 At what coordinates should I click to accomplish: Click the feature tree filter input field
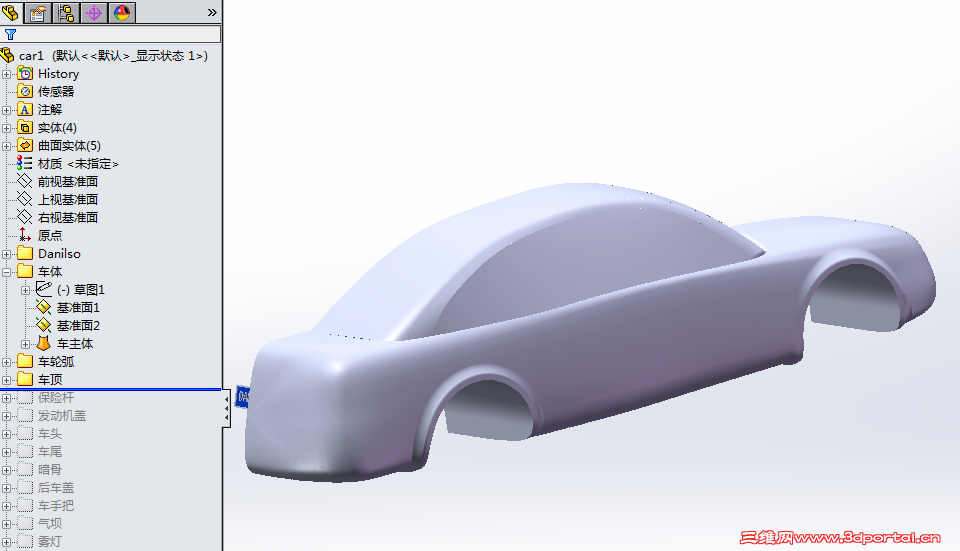[x=111, y=34]
